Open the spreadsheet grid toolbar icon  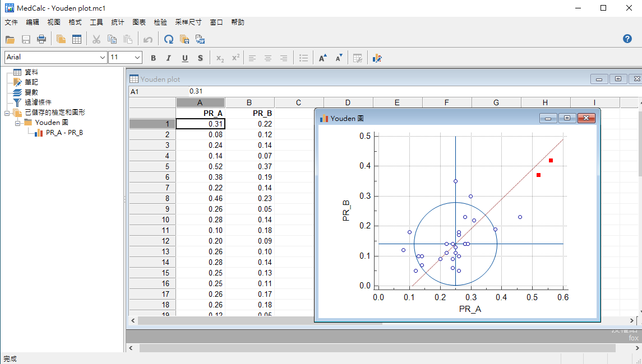(77, 39)
